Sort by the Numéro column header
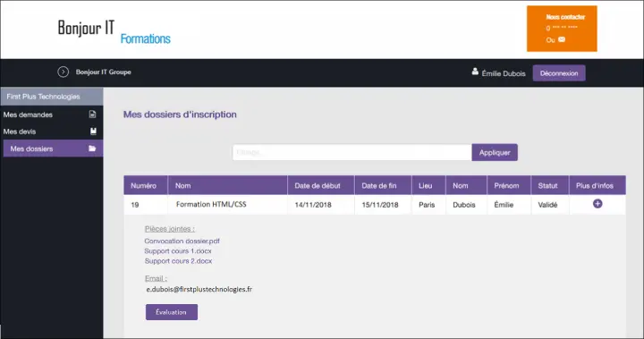644x339 pixels. coord(146,185)
